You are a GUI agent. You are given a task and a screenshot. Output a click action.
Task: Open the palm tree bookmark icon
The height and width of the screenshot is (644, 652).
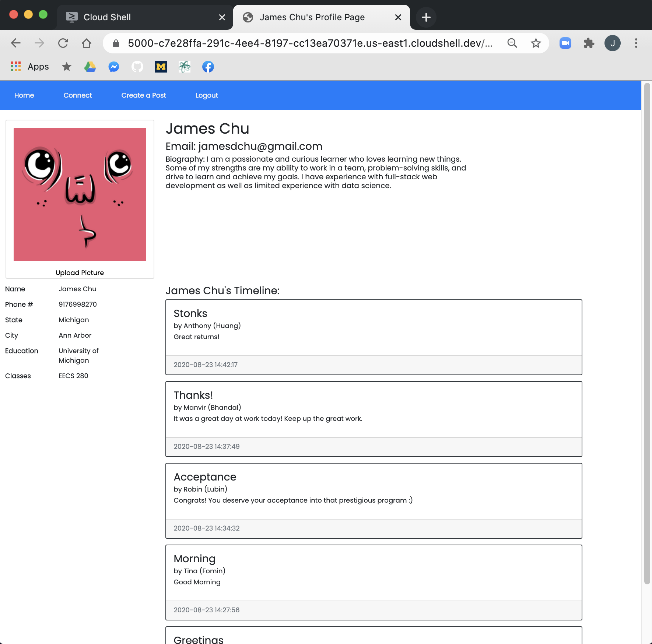click(x=185, y=67)
